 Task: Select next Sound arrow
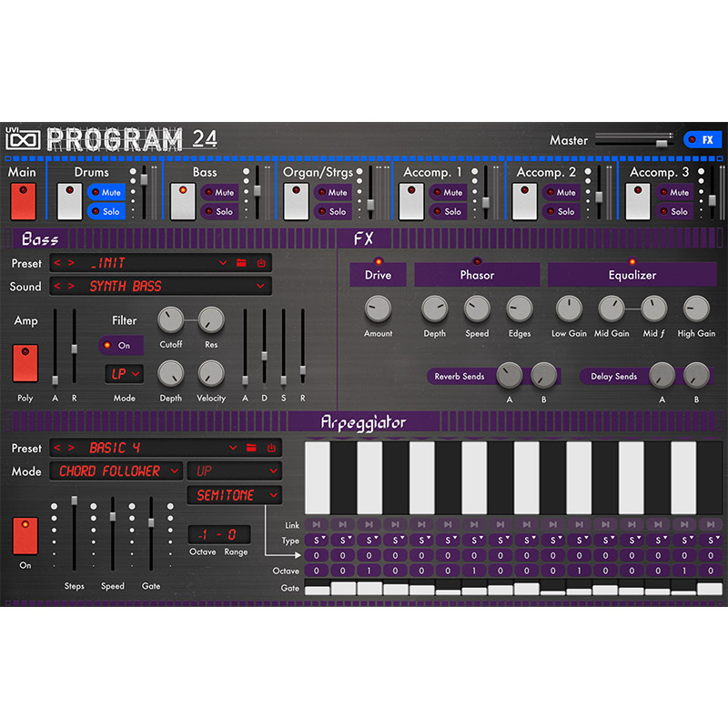tap(71, 286)
